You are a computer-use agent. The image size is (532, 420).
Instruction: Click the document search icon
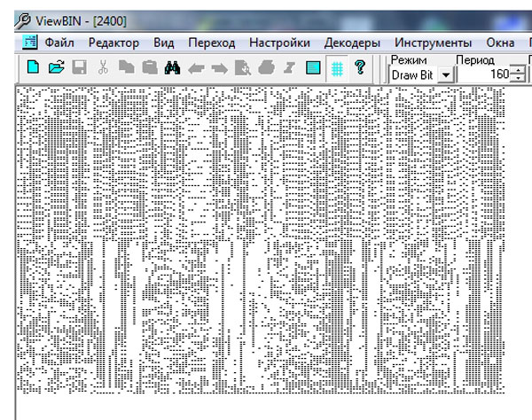243,68
